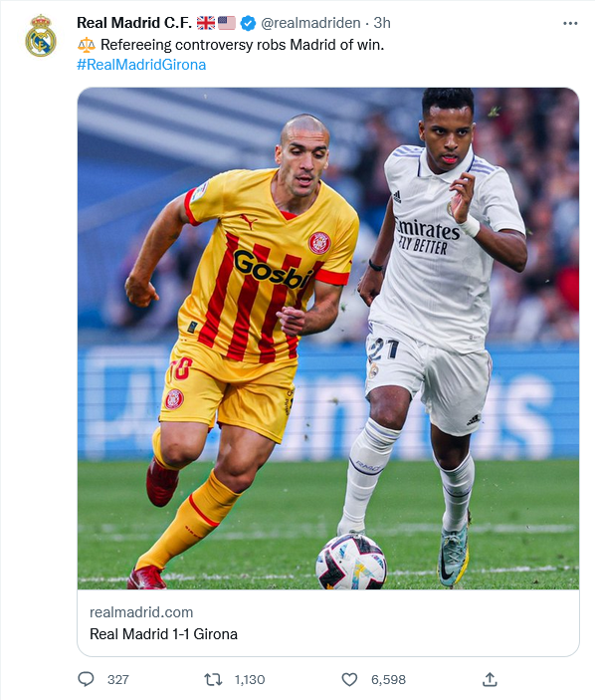Click the Real Madrid crest profile avatar
Image resolution: width=595 pixels, height=700 pixels.
pyautogui.click(x=41, y=36)
